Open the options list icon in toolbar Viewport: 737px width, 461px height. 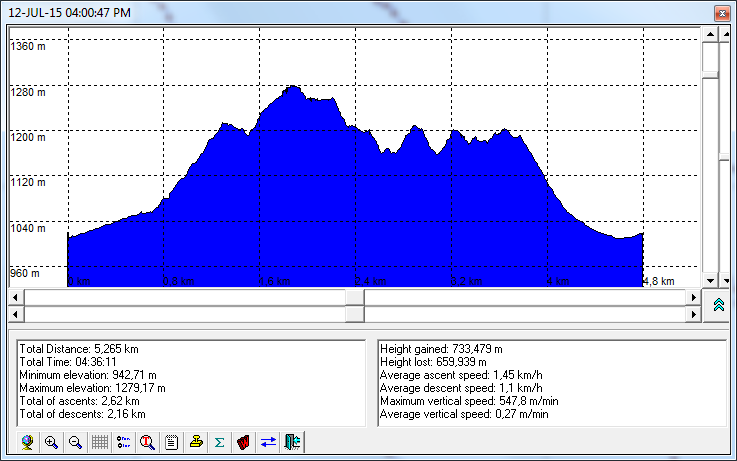124,442
